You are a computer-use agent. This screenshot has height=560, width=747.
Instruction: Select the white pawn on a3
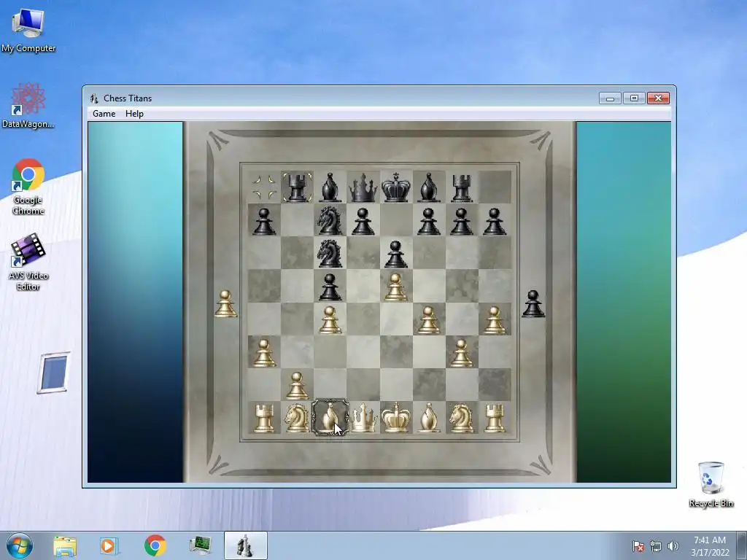(x=264, y=352)
